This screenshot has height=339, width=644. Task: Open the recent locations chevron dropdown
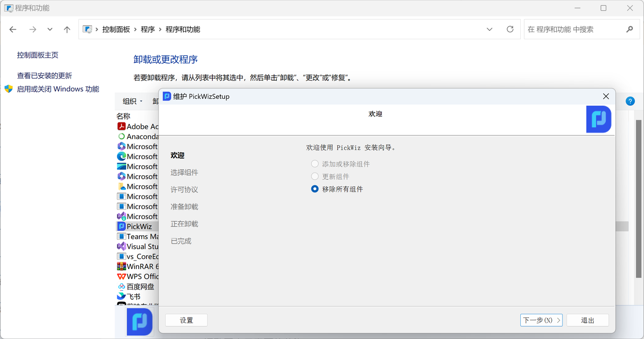[50, 29]
